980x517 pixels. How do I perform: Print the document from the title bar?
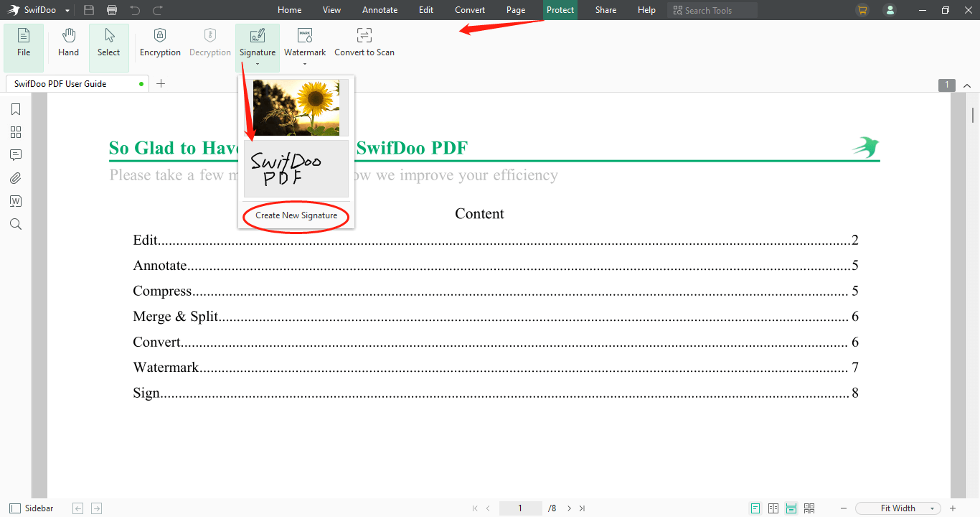point(112,10)
